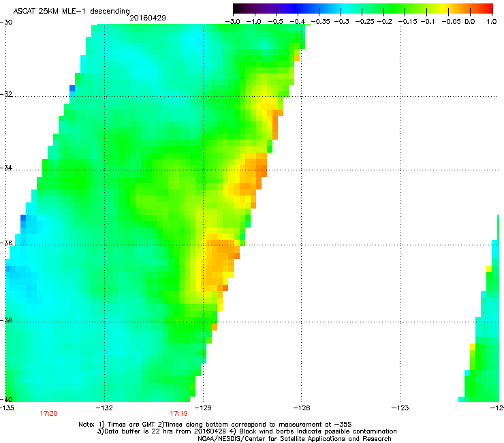Click the colorbar tick label '-0.25'
Viewport: 504px width, 443px height.
[x=364, y=22]
